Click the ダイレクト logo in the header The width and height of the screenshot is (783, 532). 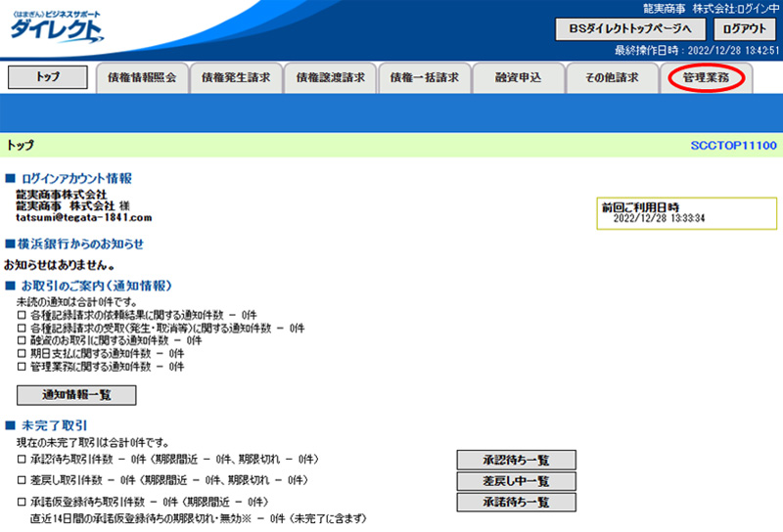tap(56, 26)
